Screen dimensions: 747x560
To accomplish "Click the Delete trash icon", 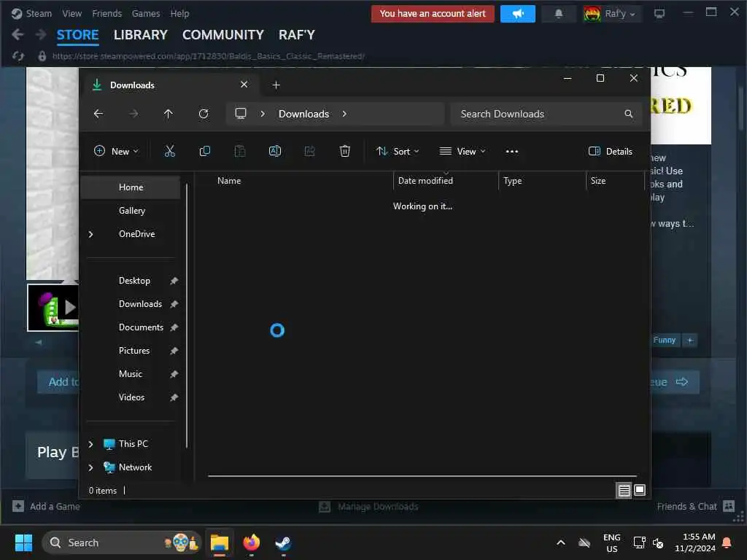I will pos(345,152).
